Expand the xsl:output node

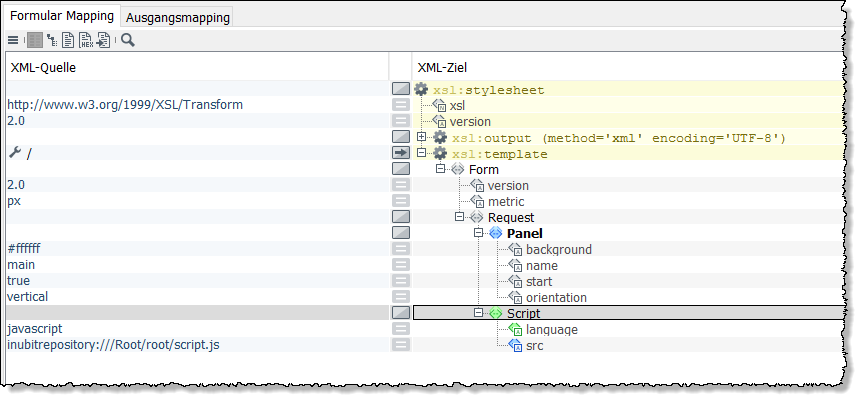click(422, 137)
